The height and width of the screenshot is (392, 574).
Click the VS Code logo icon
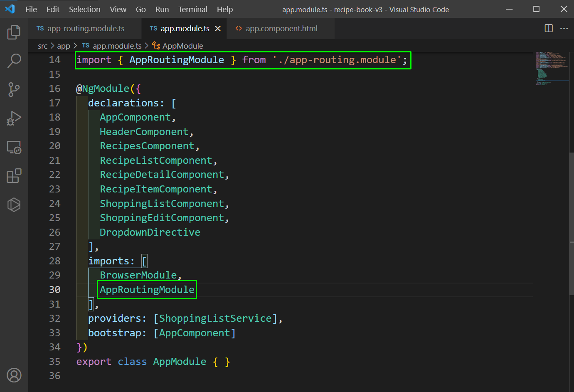(10, 9)
